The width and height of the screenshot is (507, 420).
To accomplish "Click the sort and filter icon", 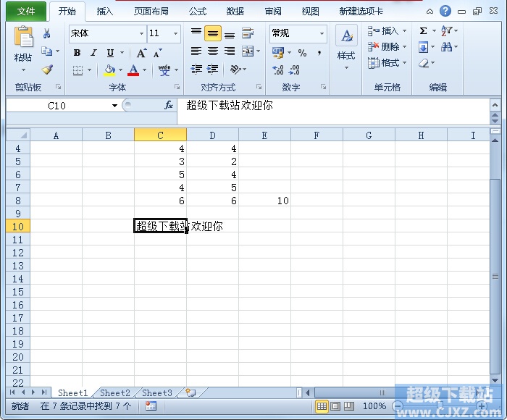I will [447, 30].
